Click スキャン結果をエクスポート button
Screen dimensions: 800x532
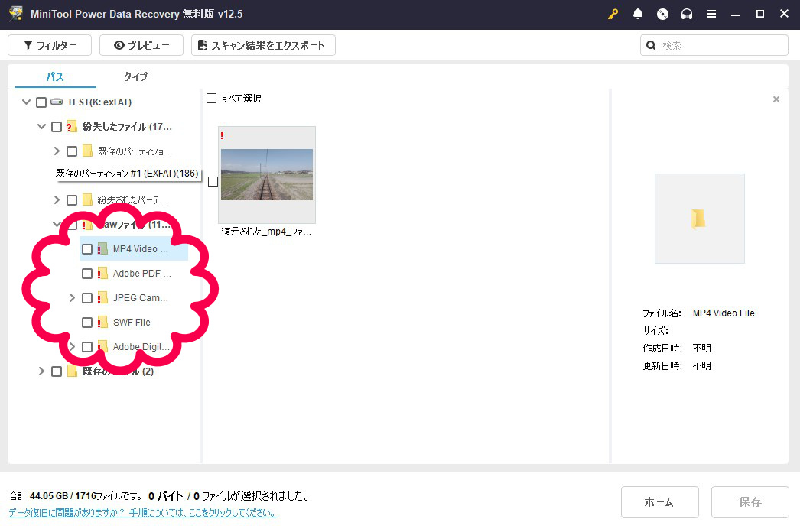[x=263, y=45]
